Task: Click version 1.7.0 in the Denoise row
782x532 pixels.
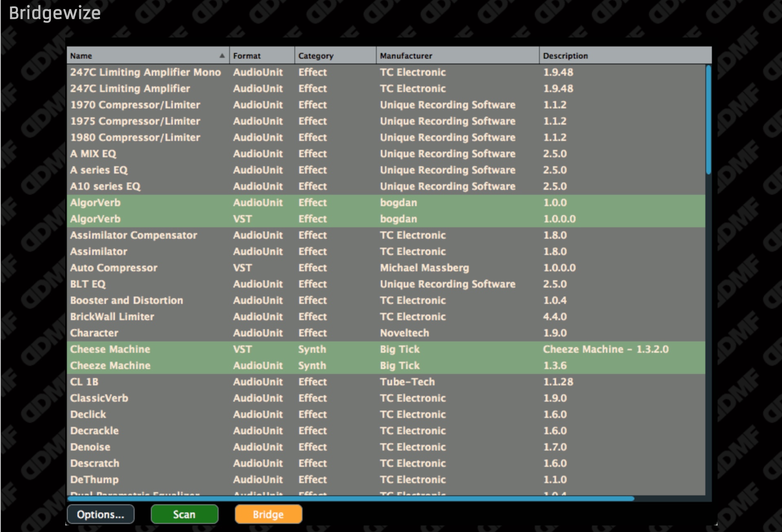Action: tap(555, 447)
